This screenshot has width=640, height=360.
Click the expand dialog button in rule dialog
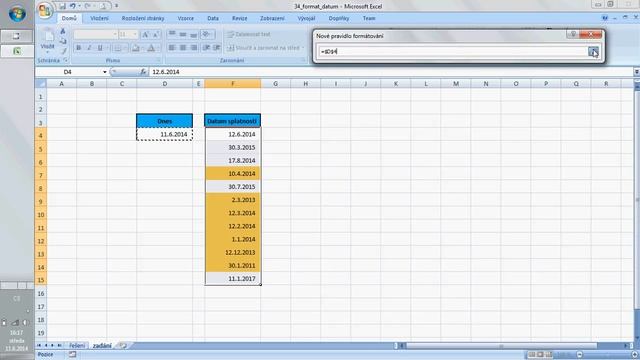(593, 51)
